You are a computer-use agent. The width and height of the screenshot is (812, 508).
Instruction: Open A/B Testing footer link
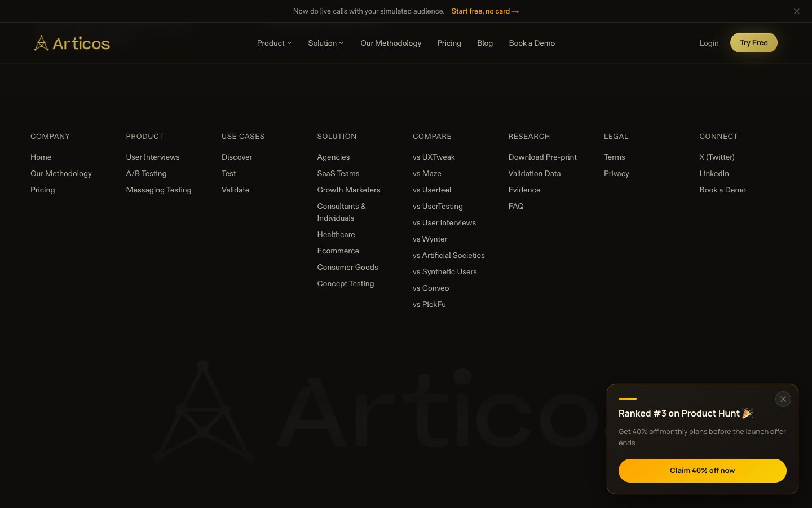[x=146, y=173]
